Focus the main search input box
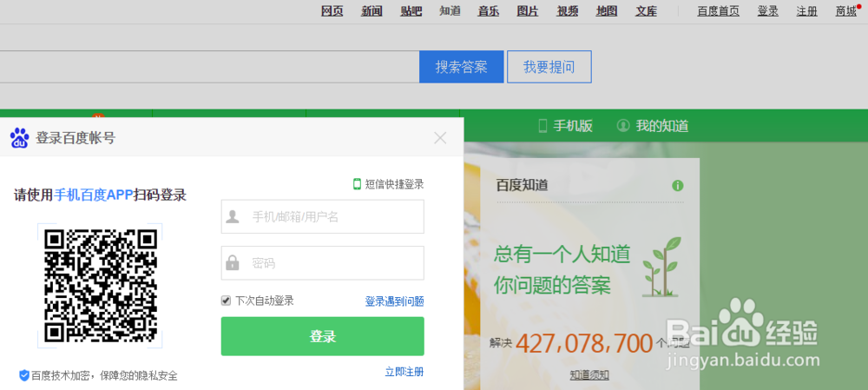This screenshot has height=390, width=868. click(209, 67)
